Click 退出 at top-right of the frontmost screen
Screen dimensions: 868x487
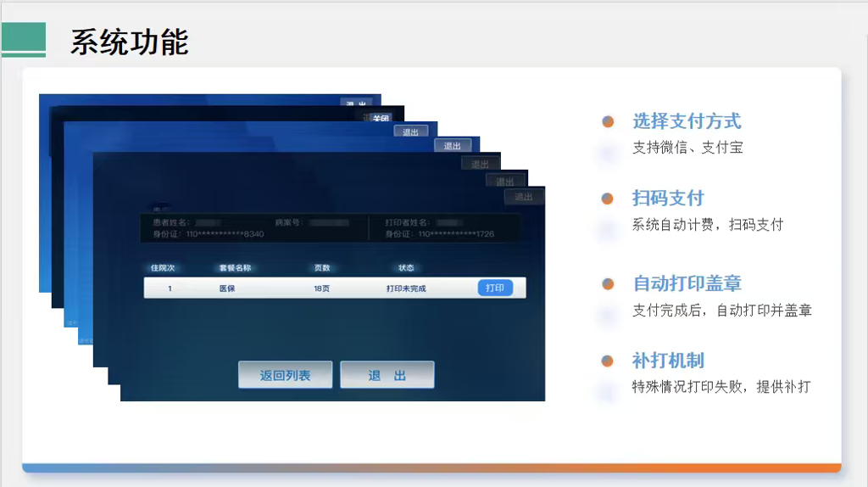[x=524, y=197]
